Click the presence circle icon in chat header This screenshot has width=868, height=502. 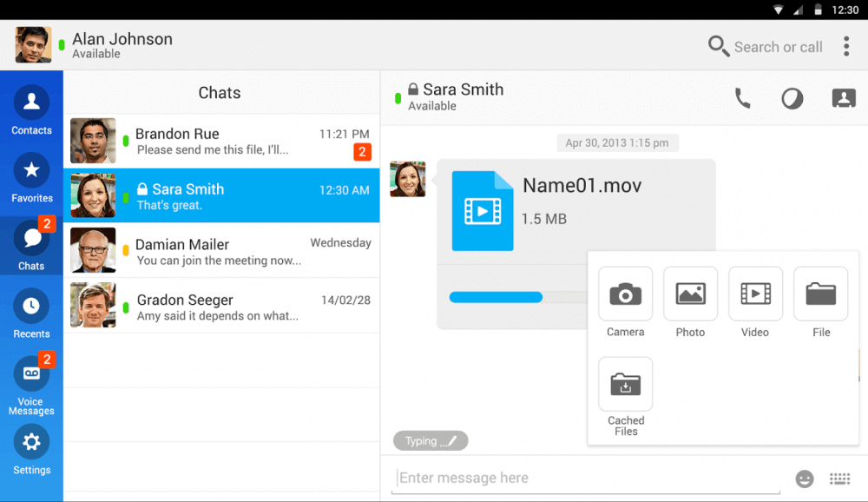(792, 99)
